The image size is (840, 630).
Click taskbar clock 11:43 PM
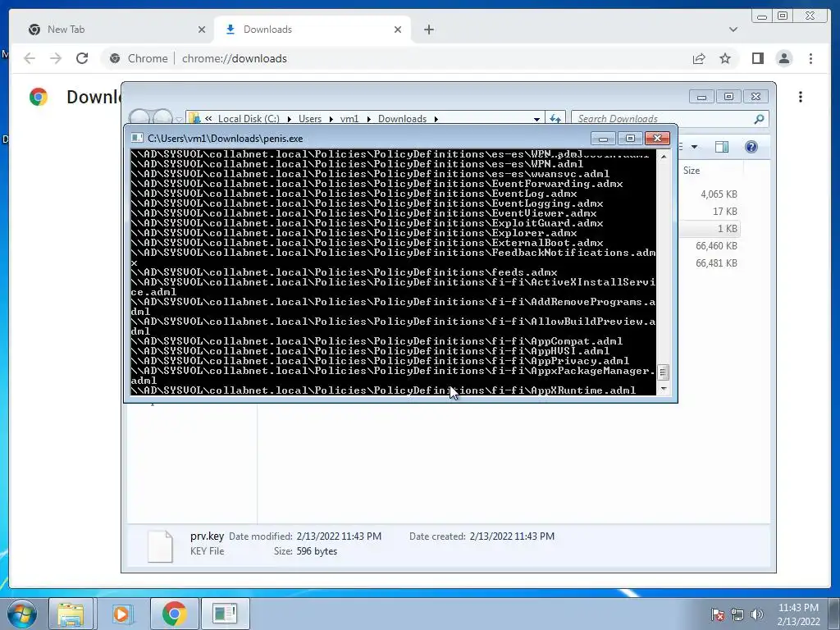[x=798, y=614]
